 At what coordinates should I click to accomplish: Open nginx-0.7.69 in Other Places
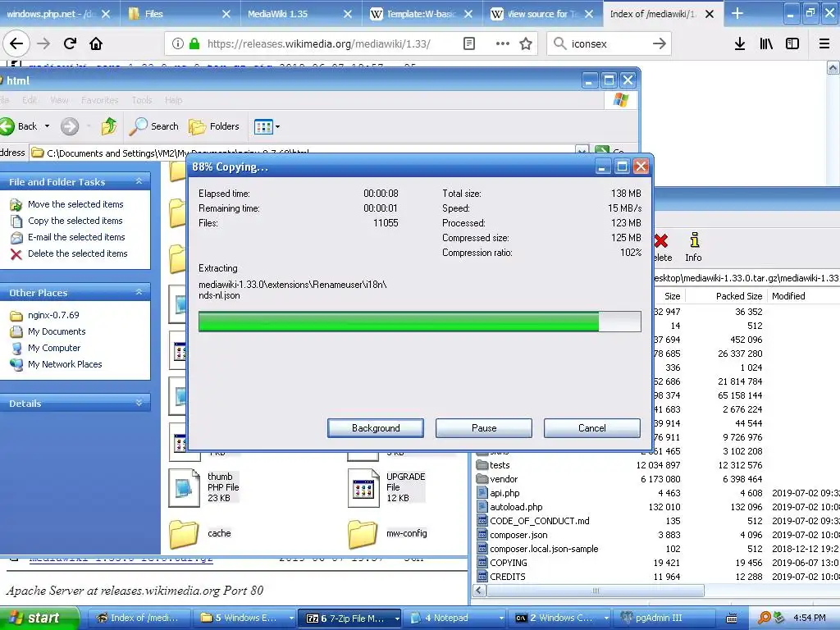(53, 315)
